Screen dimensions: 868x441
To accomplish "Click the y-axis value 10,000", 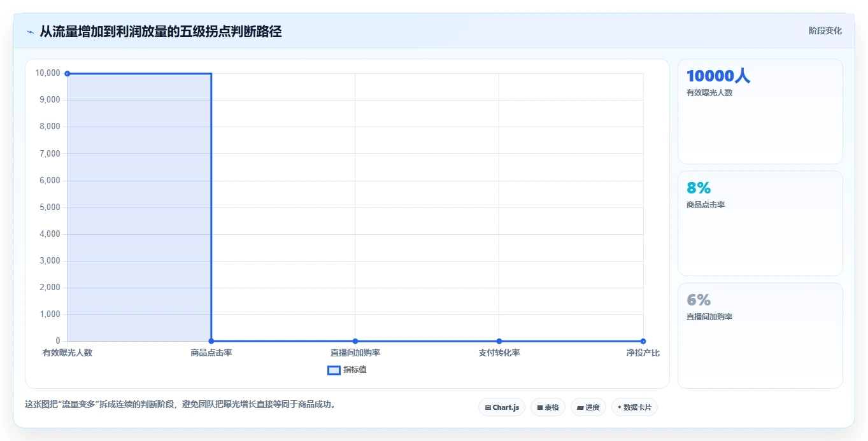I will [48, 73].
